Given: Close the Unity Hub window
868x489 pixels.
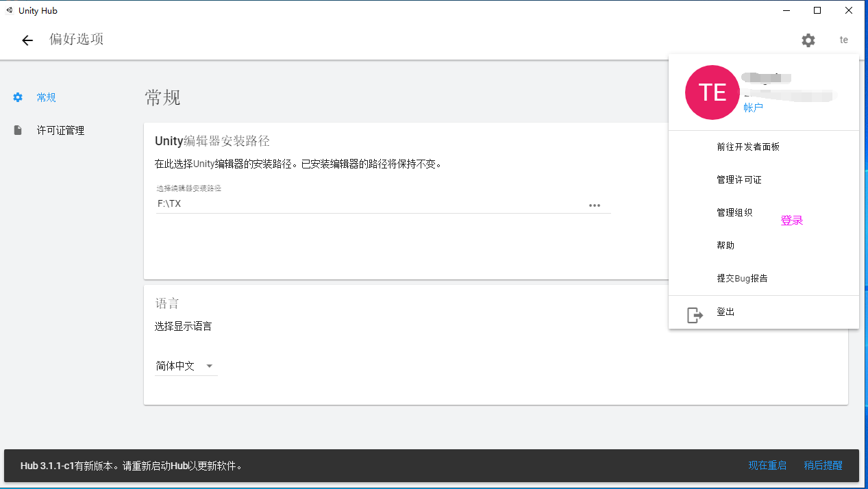Looking at the screenshot, I should [848, 10].
